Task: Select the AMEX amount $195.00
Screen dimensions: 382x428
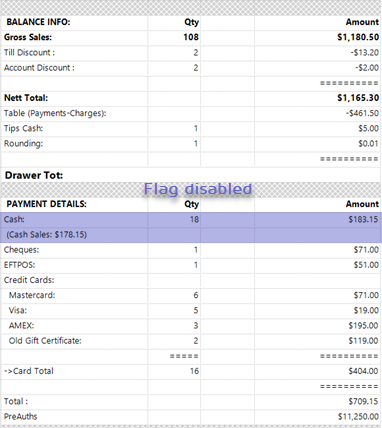Action: (363, 326)
